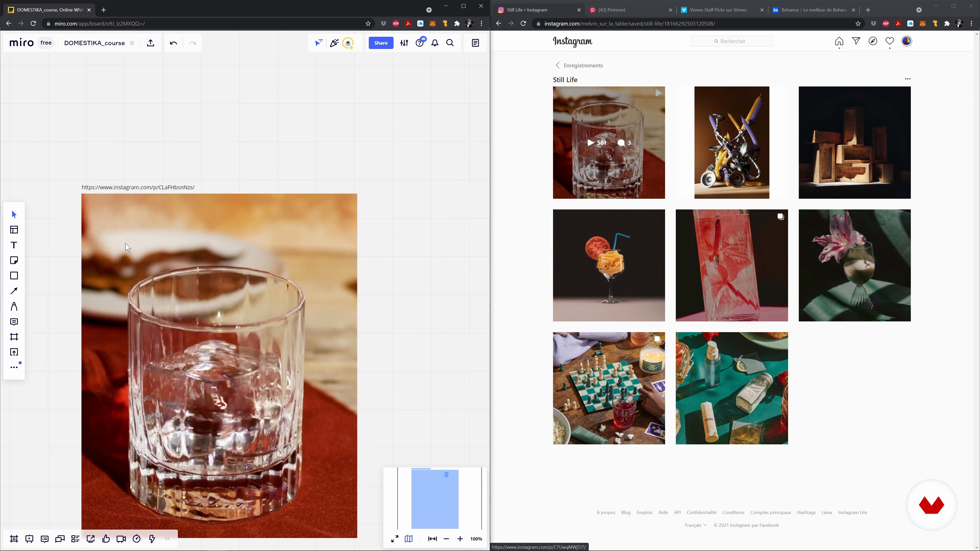Select the Comment tool in Miro sidebar
The width and height of the screenshot is (980, 551).
click(14, 322)
